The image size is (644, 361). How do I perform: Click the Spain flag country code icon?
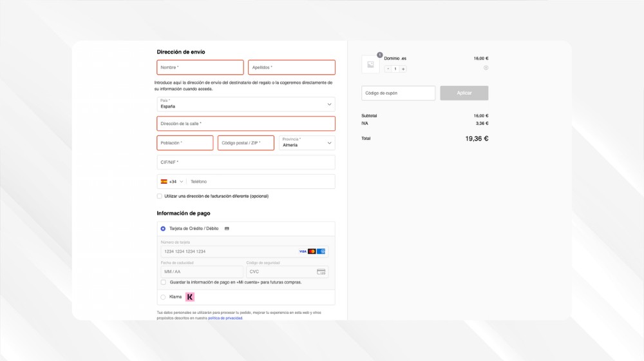[164, 181]
